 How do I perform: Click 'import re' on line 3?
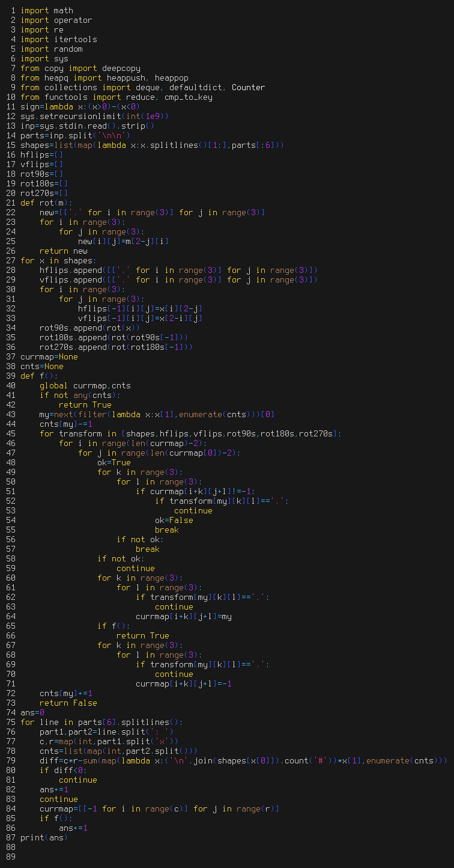42,29
